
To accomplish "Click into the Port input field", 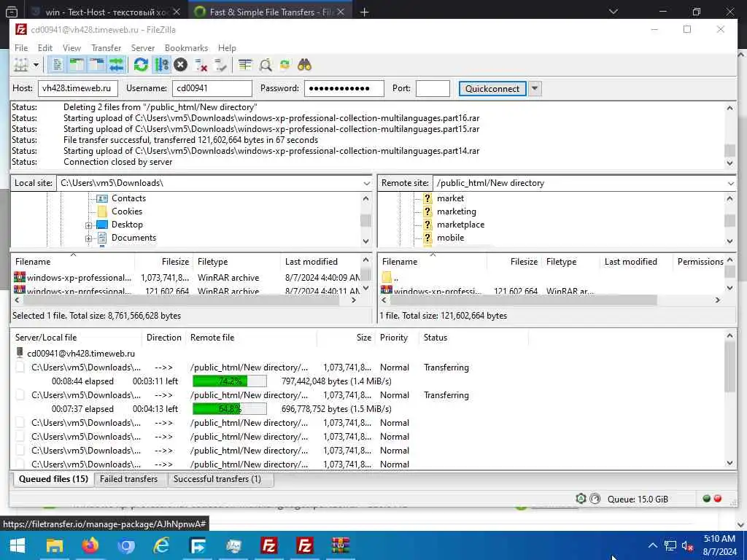I will [x=433, y=88].
